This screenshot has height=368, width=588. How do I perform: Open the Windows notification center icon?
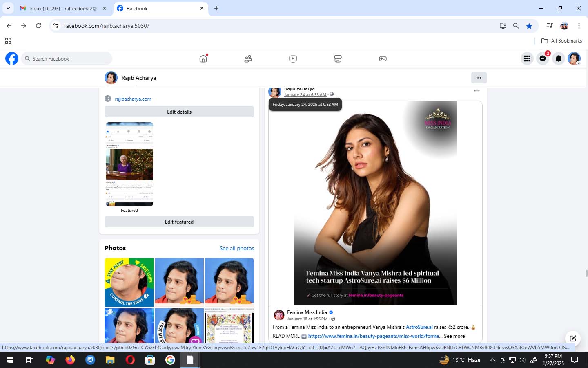pos(575,360)
